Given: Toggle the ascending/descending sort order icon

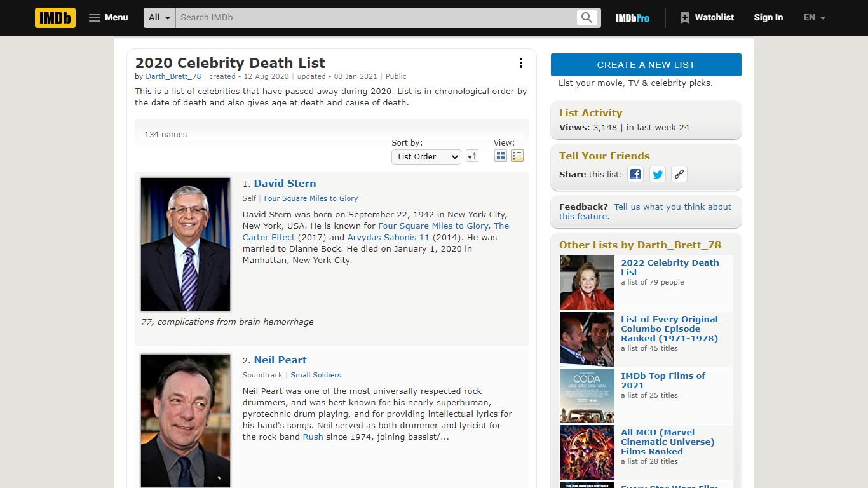Looking at the screenshot, I should 471,156.
